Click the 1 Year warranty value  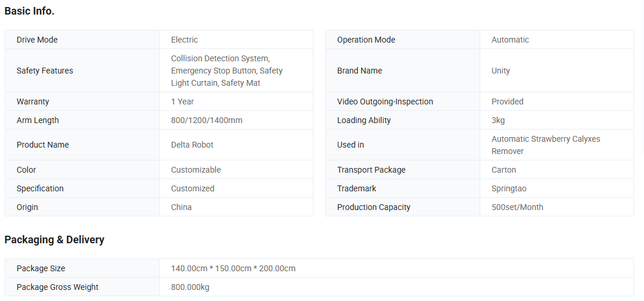[x=182, y=101]
